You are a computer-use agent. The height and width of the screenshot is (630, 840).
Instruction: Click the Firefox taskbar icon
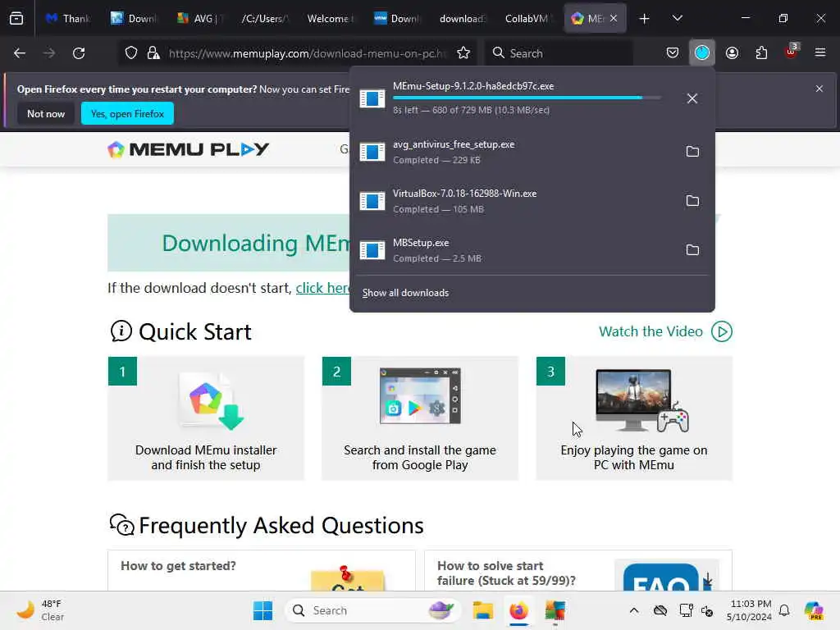coord(518,610)
